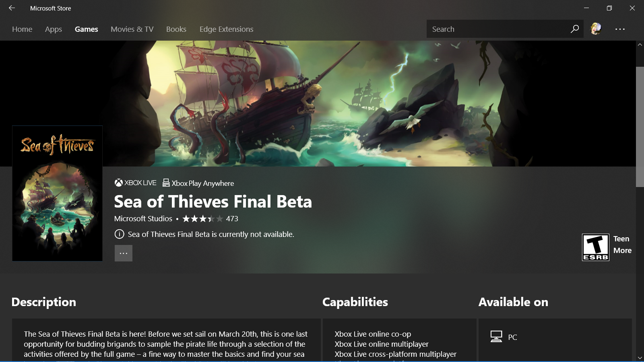The image size is (644, 362).
Task: Click the info icon beside availability notice
Action: point(119,234)
